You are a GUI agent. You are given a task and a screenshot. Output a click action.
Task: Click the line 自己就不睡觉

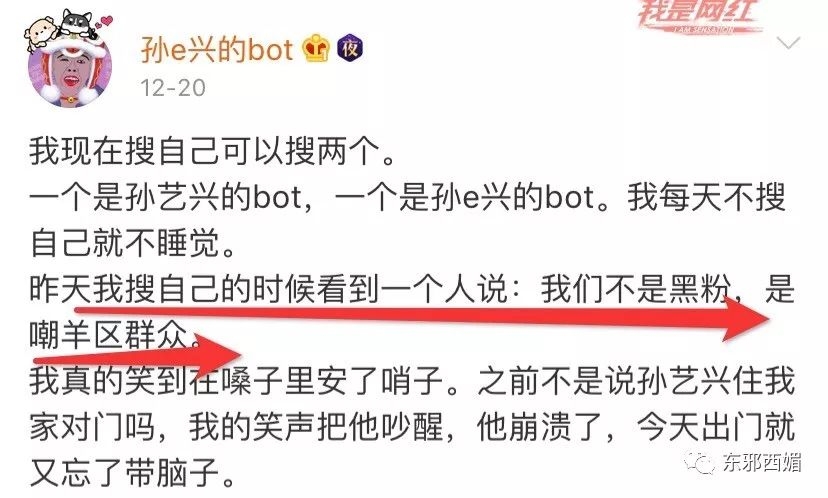pos(132,243)
